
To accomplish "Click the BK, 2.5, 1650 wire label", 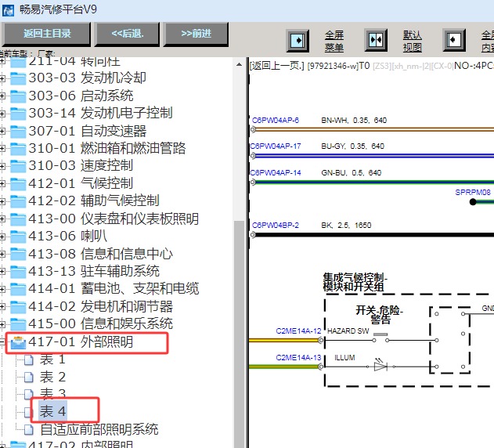I will tap(346, 226).
